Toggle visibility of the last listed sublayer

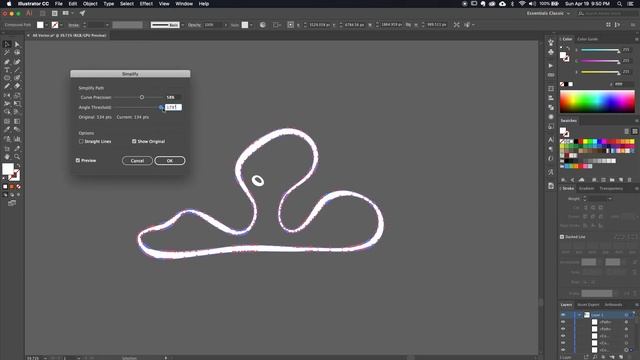(x=563, y=350)
